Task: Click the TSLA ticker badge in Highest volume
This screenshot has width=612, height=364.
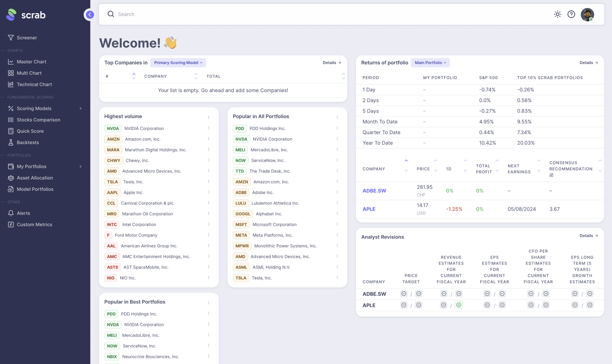Action: click(113, 182)
